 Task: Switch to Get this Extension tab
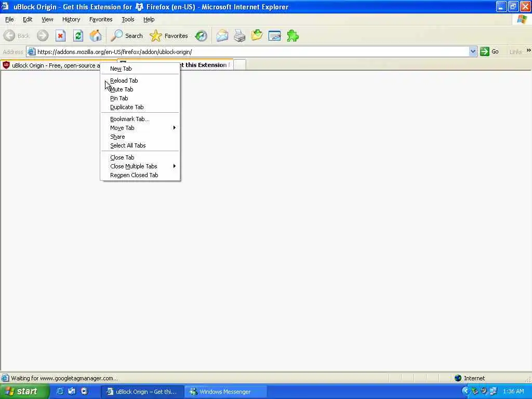point(206,65)
